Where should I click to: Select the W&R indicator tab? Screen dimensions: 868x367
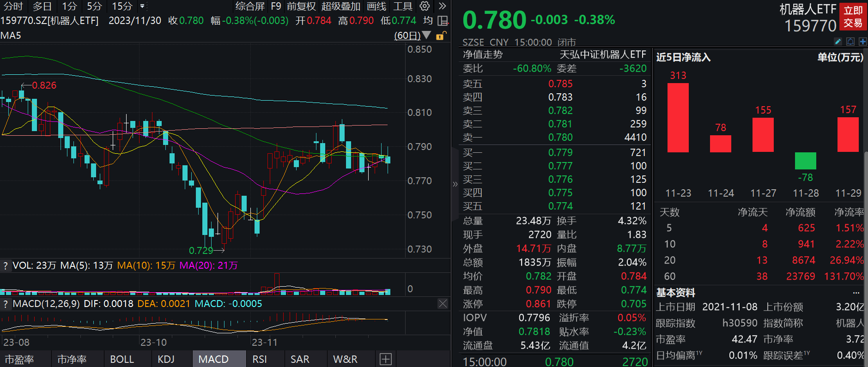coord(345,359)
